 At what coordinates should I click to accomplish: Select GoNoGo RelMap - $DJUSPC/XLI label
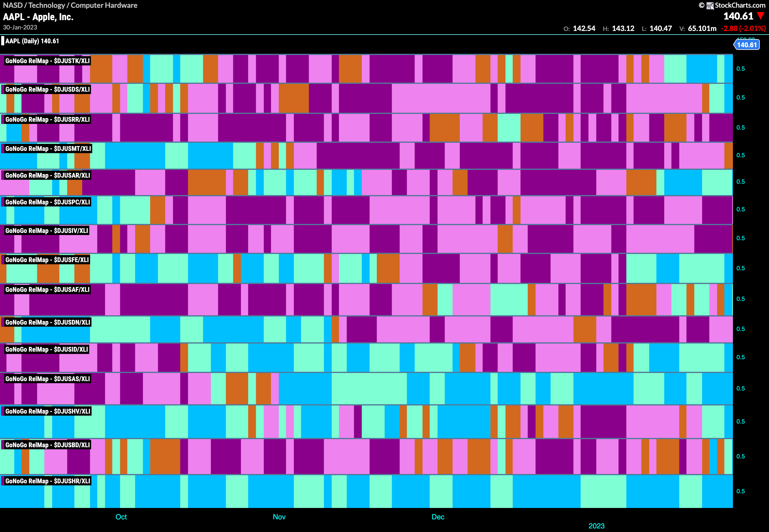pos(47,202)
